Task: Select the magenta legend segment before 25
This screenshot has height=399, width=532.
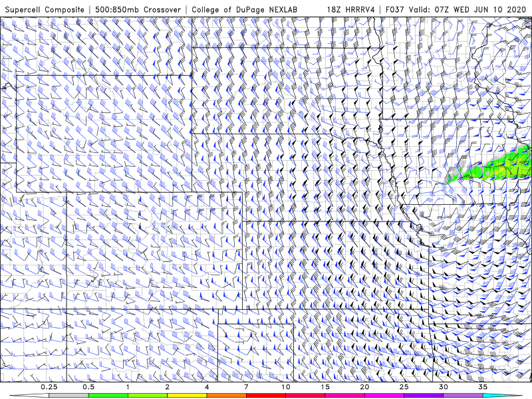Action: [384, 396]
